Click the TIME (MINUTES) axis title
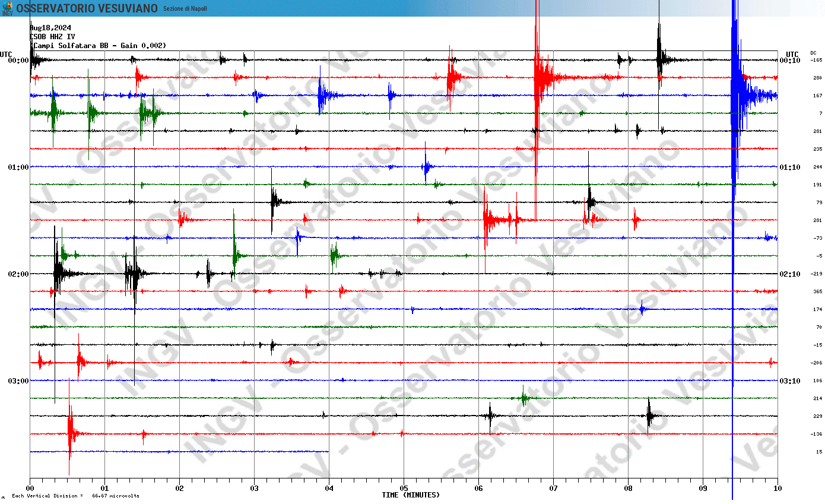Screen dimensions: 825x504 411,495
